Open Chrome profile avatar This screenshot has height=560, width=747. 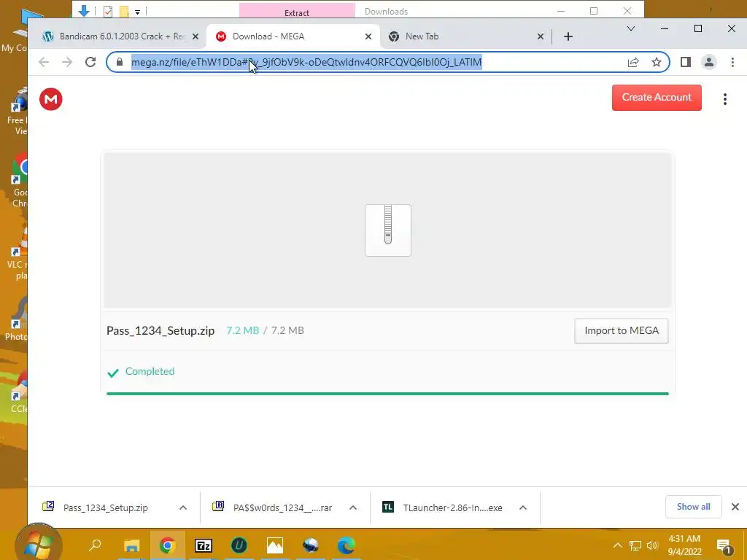709,62
